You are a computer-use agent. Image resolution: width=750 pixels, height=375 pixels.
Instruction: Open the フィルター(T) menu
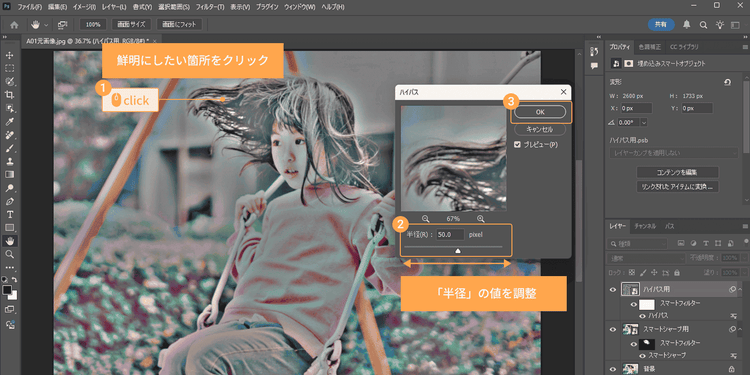(210, 8)
